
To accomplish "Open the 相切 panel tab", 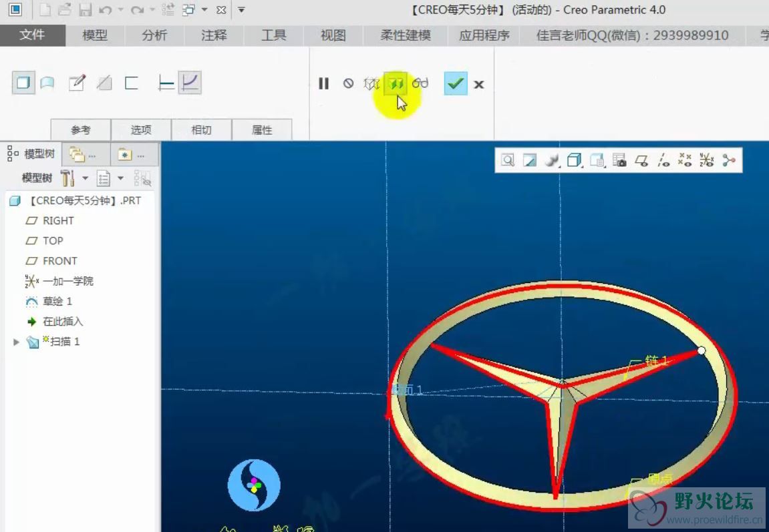I will (x=202, y=129).
